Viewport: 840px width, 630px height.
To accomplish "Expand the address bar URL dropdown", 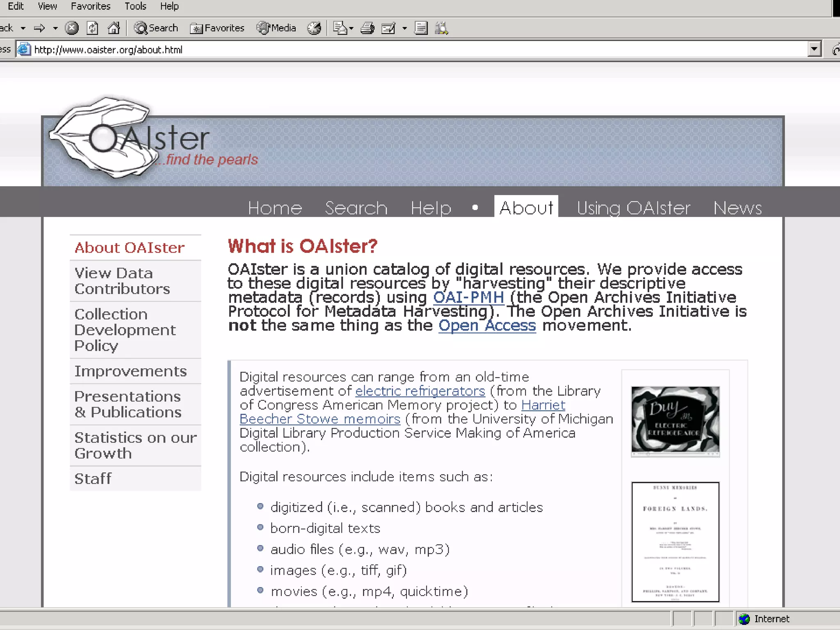I will point(814,49).
